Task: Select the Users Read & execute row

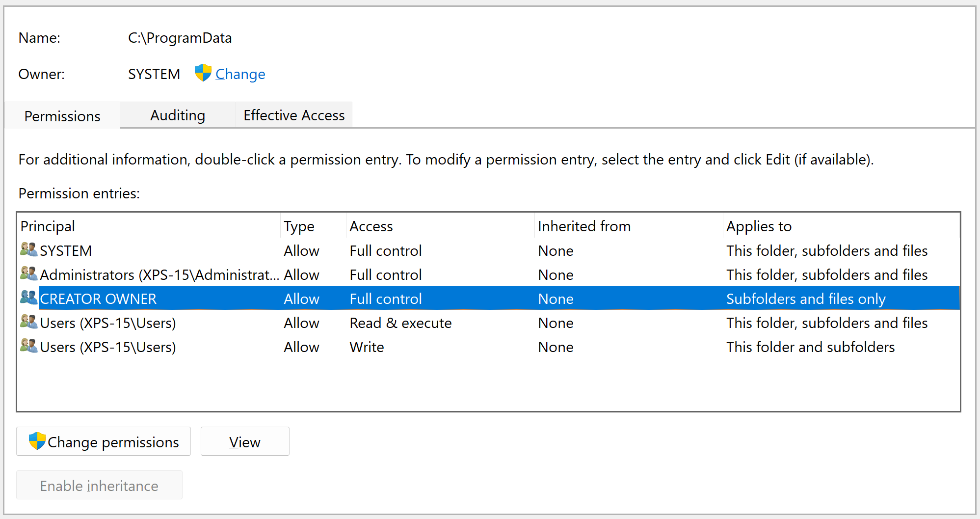Action: click(x=400, y=323)
